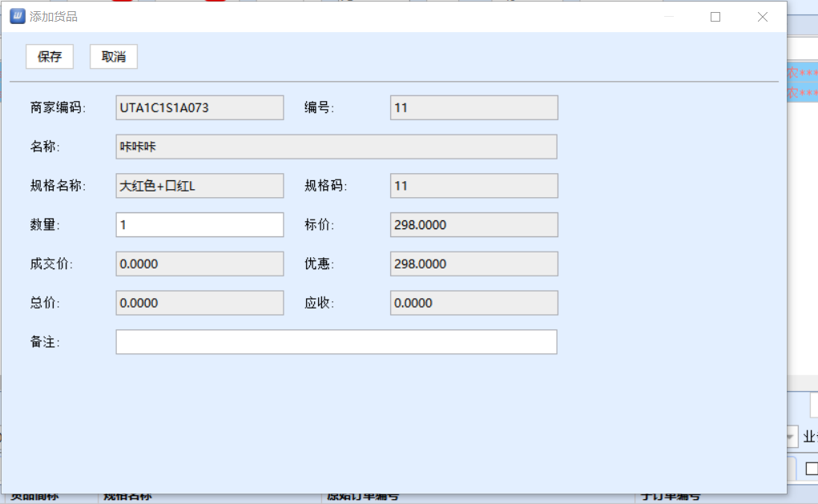
Task: Click the 成交价 field
Action: (199, 264)
